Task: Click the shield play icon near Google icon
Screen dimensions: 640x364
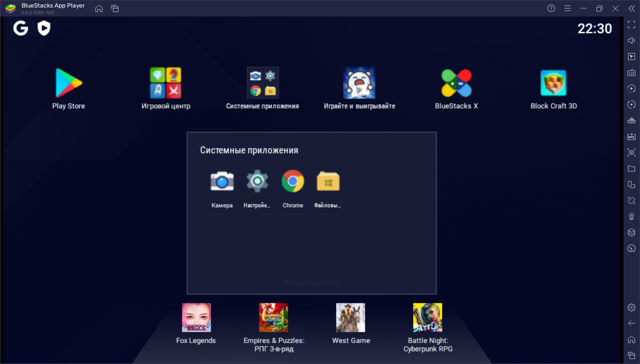Action: 44,28
